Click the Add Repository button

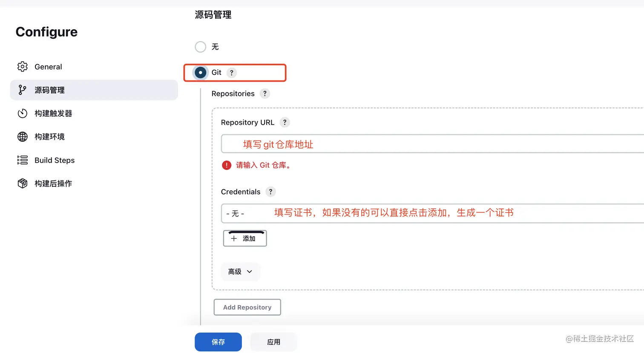(x=247, y=307)
